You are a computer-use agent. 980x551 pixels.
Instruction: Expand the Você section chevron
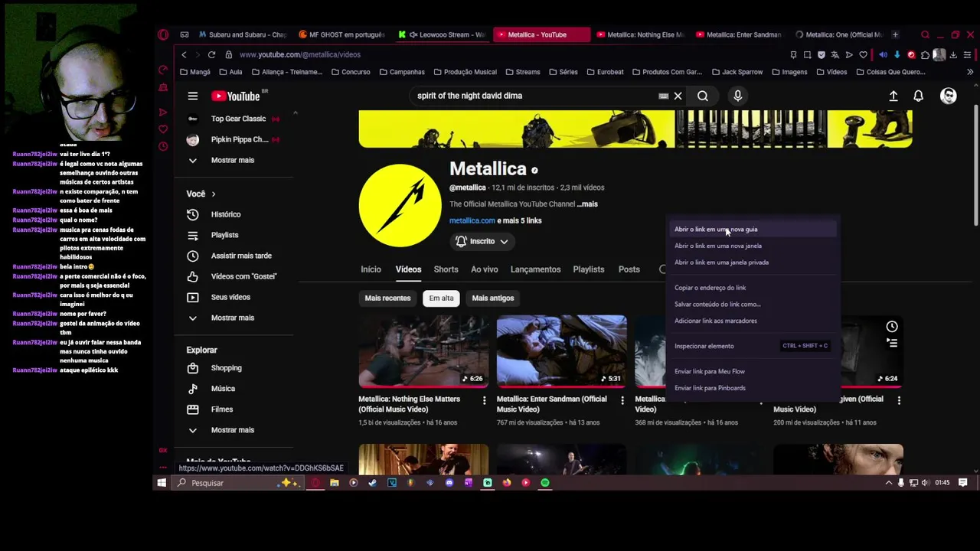coord(214,194)
